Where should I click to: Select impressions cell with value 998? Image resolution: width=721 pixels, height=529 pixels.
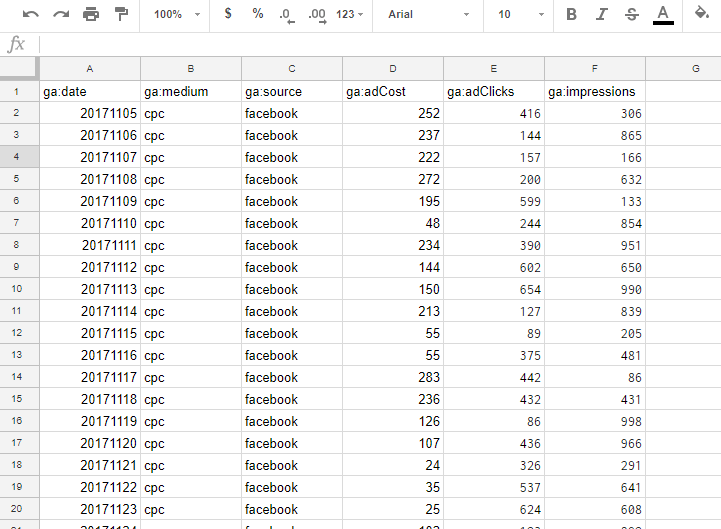[595, 421]
